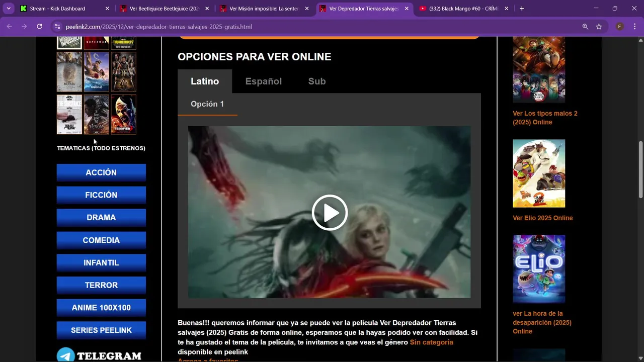Open Ver Los tipos malos 2 link
644x362 pixels.
545,118
